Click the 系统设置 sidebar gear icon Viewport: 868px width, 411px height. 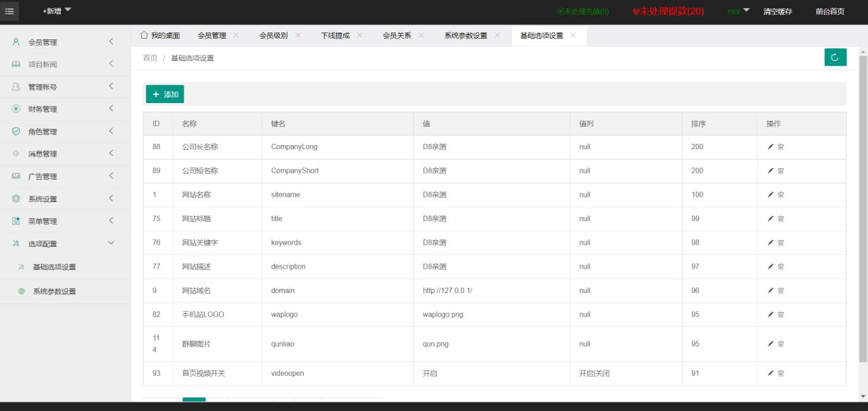tap(16, 199)
